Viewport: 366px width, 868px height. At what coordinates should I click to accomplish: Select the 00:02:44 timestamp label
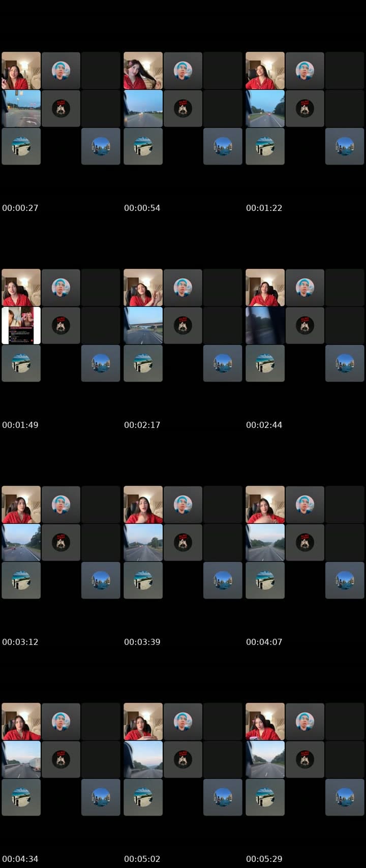click(x=264, y=425)
